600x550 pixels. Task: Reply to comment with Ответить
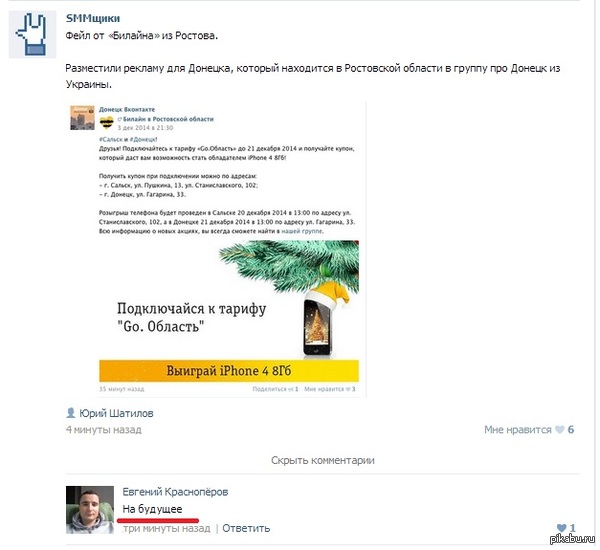(246, 528)
